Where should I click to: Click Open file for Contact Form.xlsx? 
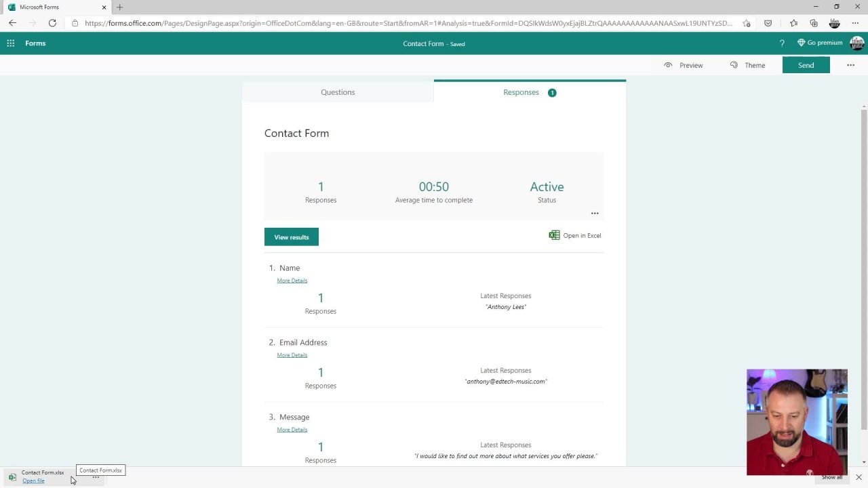click(x=33, y=481)
